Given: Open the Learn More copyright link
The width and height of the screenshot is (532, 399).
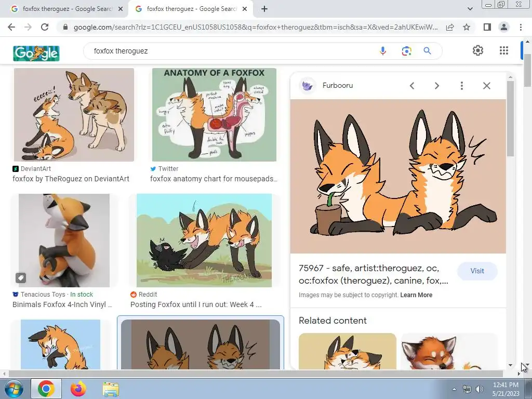Looking at the screenshot, I should click(416, 295).
